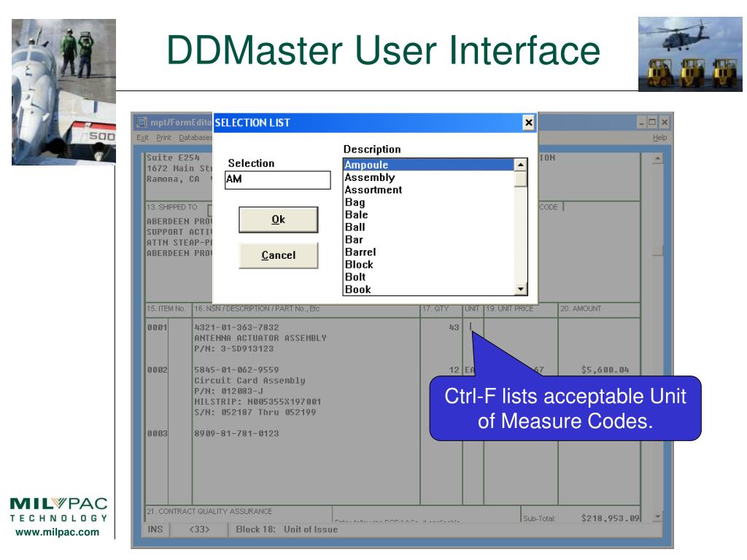Click quantity 43 in the QTY column

[x=454, y=327]
